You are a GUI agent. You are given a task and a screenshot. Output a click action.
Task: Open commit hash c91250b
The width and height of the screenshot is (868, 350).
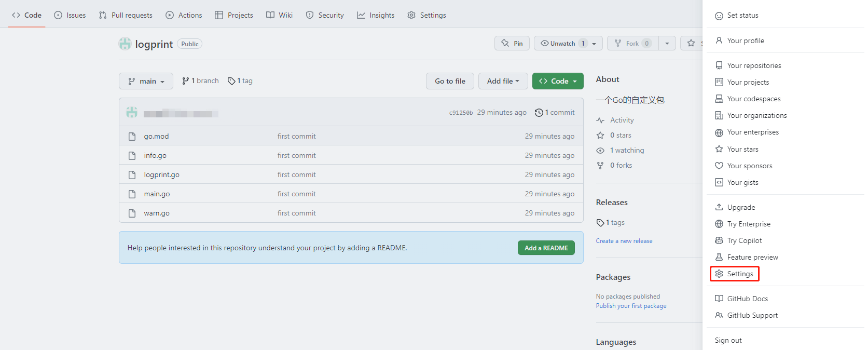461,113
